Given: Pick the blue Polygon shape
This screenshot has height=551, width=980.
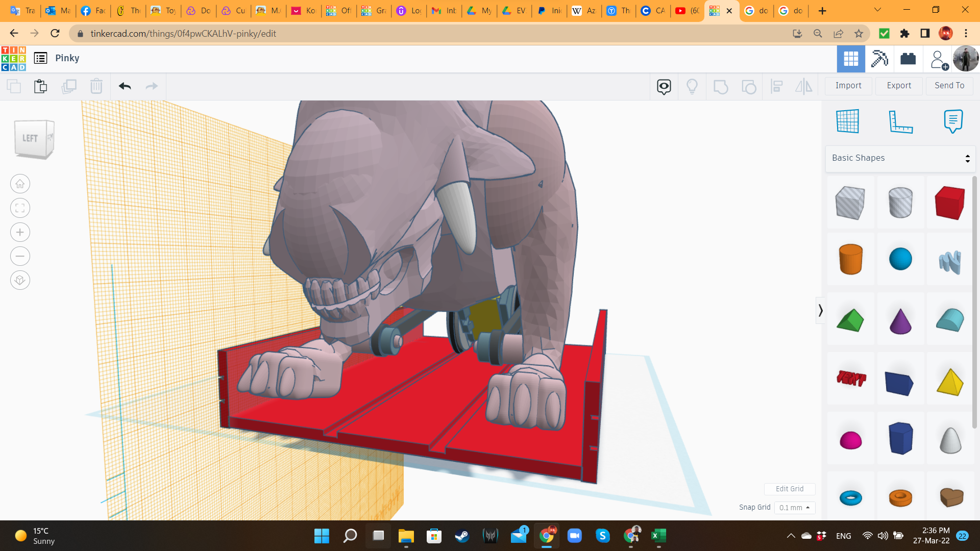Looking at the screenshot, I should (x=900, y=438).
